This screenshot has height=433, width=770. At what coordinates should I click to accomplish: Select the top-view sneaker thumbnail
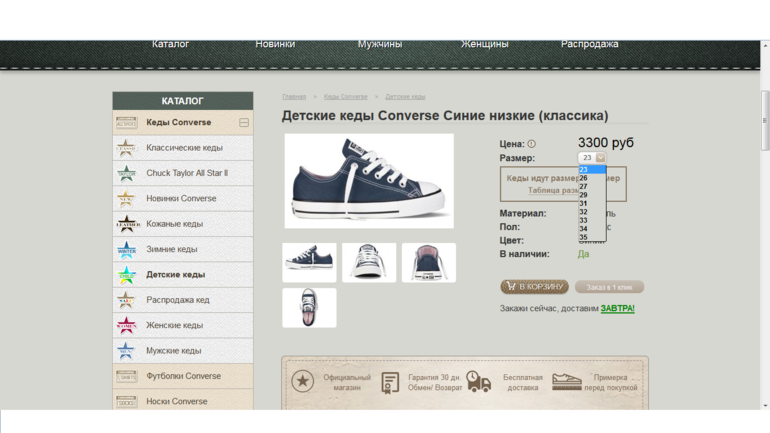click(x=309, y=307)
